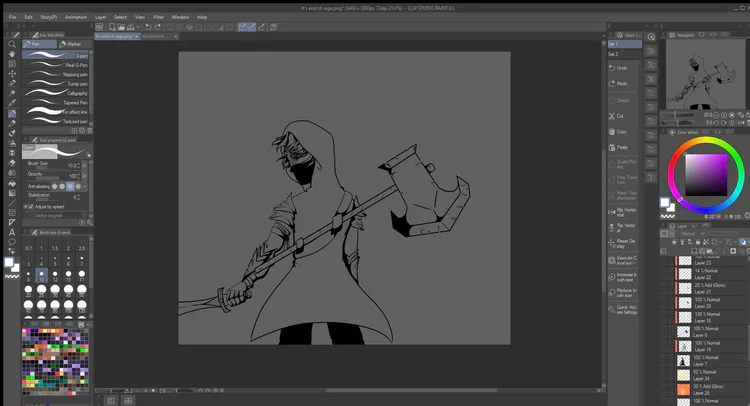
Task: Click the Stabilization stepper arrows
Action: pyautogui.click(x=78, y=197)
